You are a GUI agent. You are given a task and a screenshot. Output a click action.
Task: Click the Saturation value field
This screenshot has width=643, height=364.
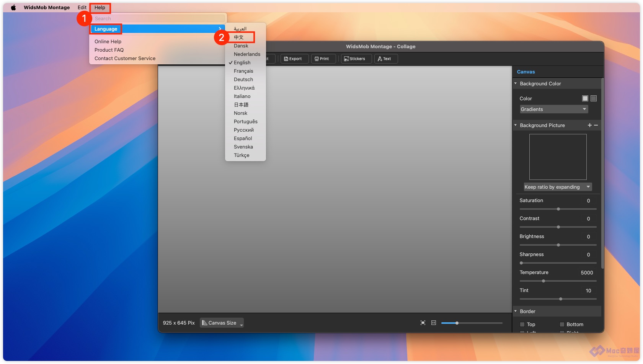[x=588, y=201]
